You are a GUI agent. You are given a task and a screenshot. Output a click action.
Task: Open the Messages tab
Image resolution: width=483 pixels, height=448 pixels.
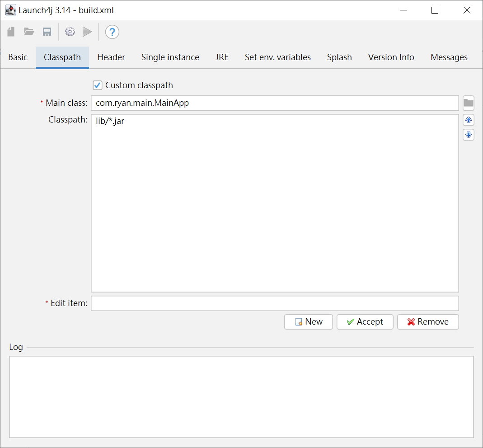pyautogui.click(x=449, y=57)
